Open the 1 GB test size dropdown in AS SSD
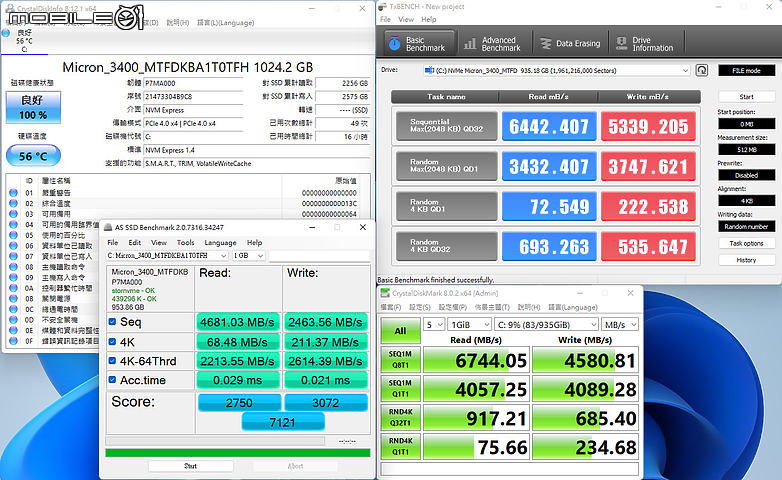782x480 pixels. click(248, 255)
